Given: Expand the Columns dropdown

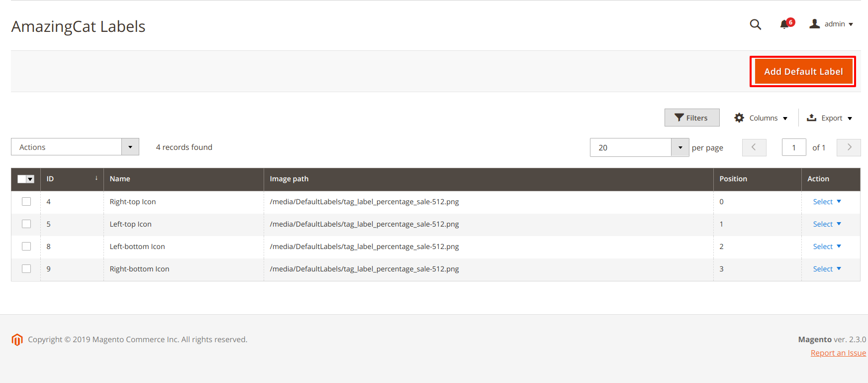Looking at the screenshot, I should click(x=761, y=118).
